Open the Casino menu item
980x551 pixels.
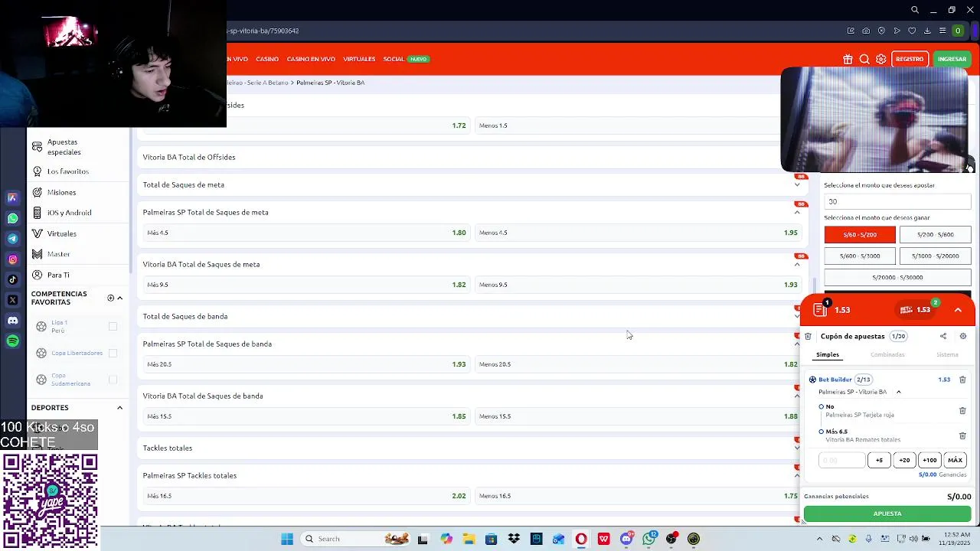267,59
